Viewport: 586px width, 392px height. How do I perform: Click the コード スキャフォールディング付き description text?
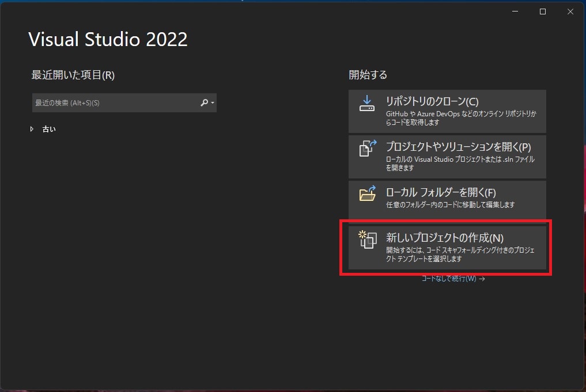click(x=460, y=254)
